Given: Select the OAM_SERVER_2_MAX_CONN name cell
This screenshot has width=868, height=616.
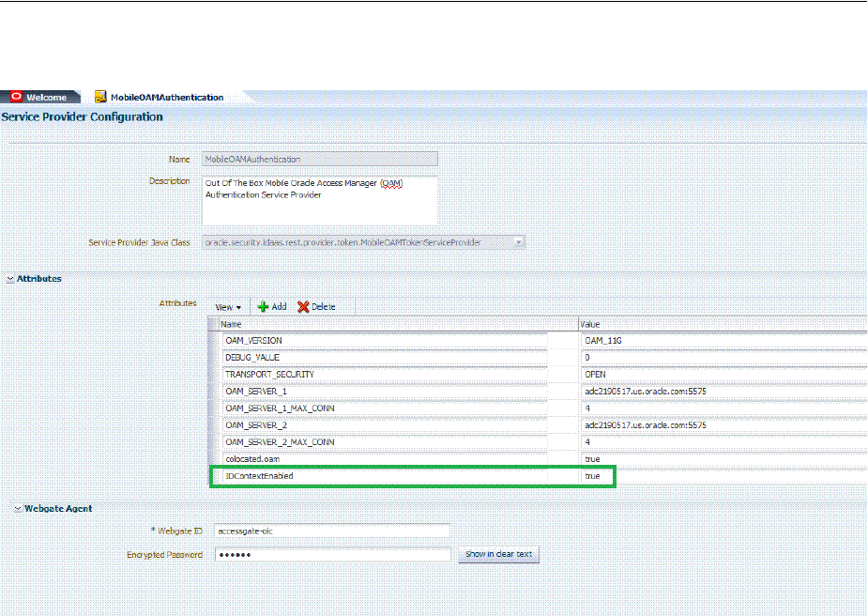Looking at the screenshot, I should [x=385, y=442].
